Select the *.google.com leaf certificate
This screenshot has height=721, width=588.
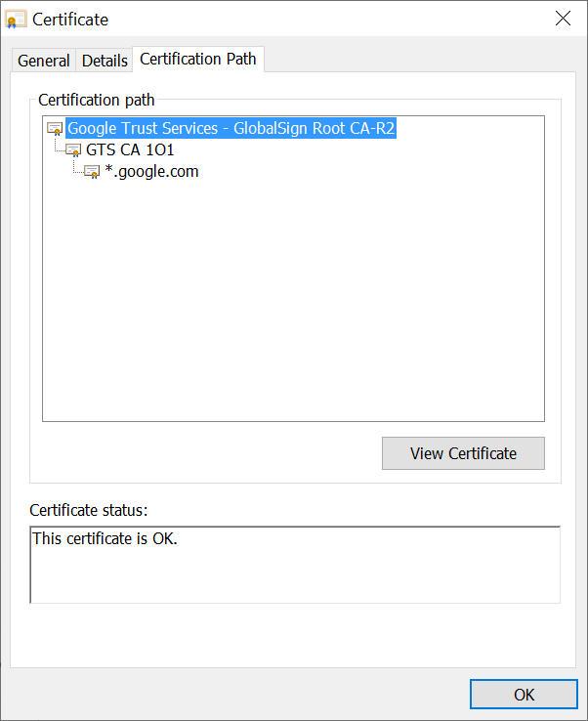click(151, 172)
